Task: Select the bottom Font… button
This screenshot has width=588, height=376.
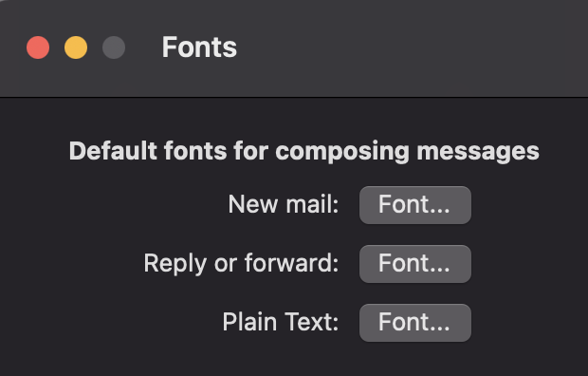Action: tap(415, 323)
